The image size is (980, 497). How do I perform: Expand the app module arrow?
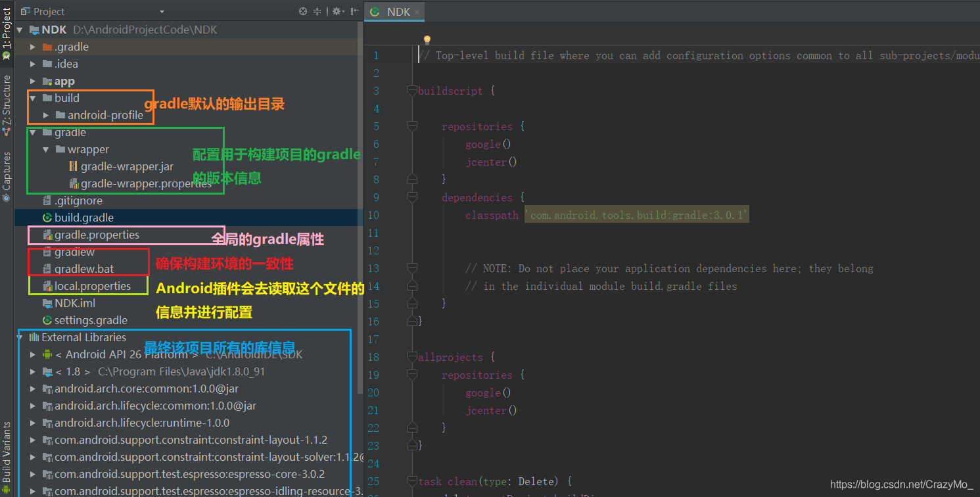pyautogui.click(x=33, y=81)
